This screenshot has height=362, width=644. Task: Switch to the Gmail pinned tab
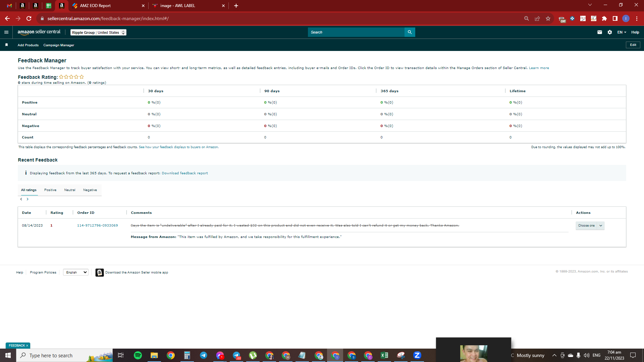click(9, 6)
